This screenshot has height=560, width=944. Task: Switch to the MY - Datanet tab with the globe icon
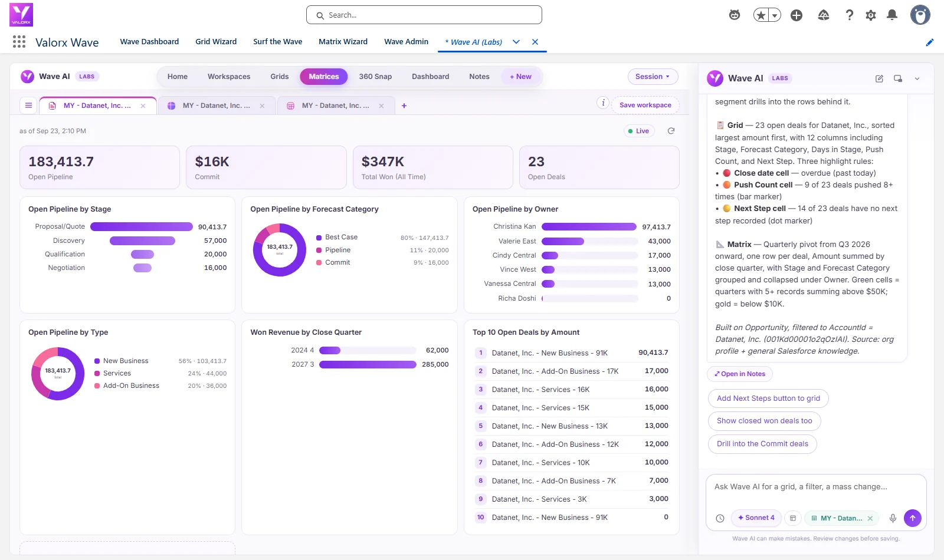pyautogui.click(x=216, y=106)
